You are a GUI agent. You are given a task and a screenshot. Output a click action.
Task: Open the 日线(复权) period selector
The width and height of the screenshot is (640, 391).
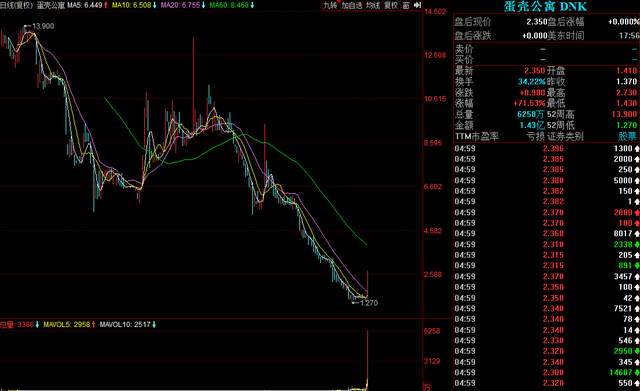point(17,5)
